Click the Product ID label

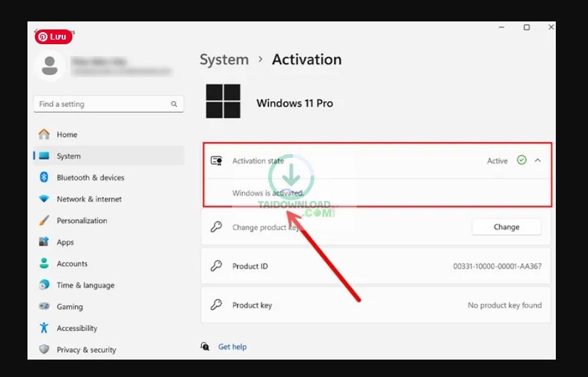point(250,267)
